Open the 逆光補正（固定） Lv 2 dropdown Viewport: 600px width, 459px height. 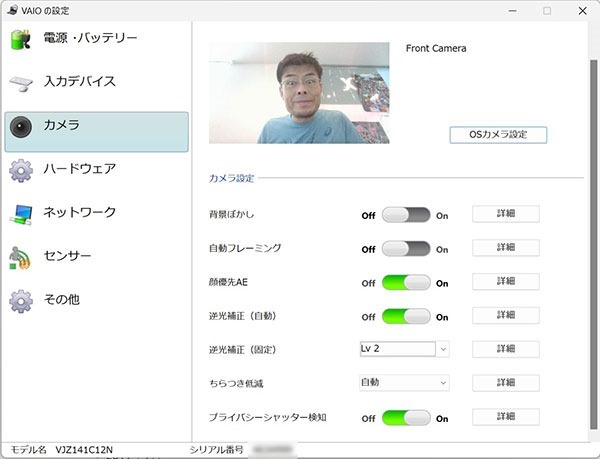coord(404,349)
